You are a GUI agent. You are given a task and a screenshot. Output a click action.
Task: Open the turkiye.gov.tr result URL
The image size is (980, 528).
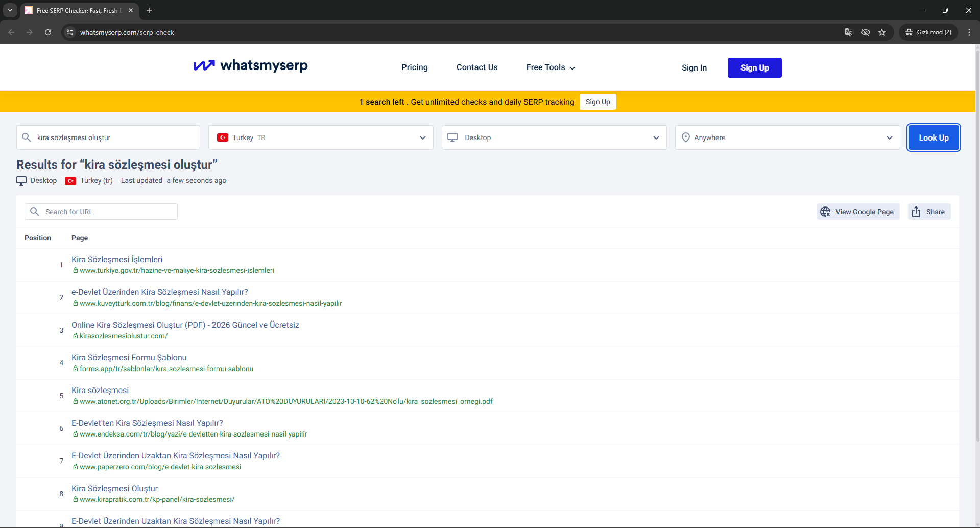pyautogui.click(x=177, y=271)
